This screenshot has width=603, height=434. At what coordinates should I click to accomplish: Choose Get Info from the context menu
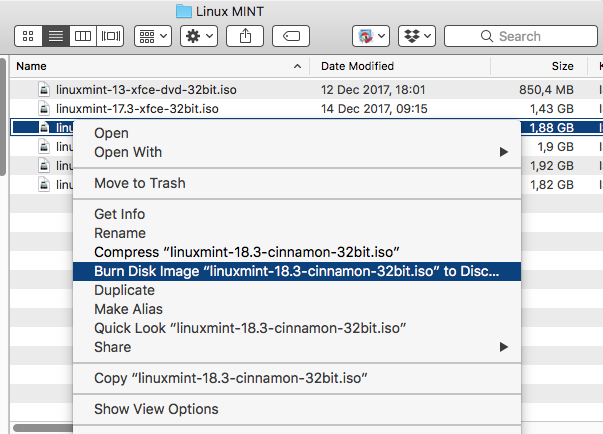point(297,214)
